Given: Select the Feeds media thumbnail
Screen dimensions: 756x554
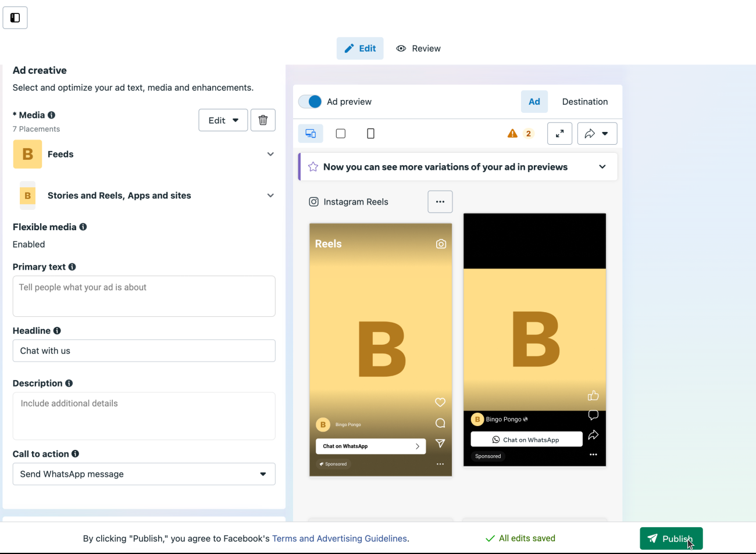Looking at the screenshot, I should coord(27,154).
